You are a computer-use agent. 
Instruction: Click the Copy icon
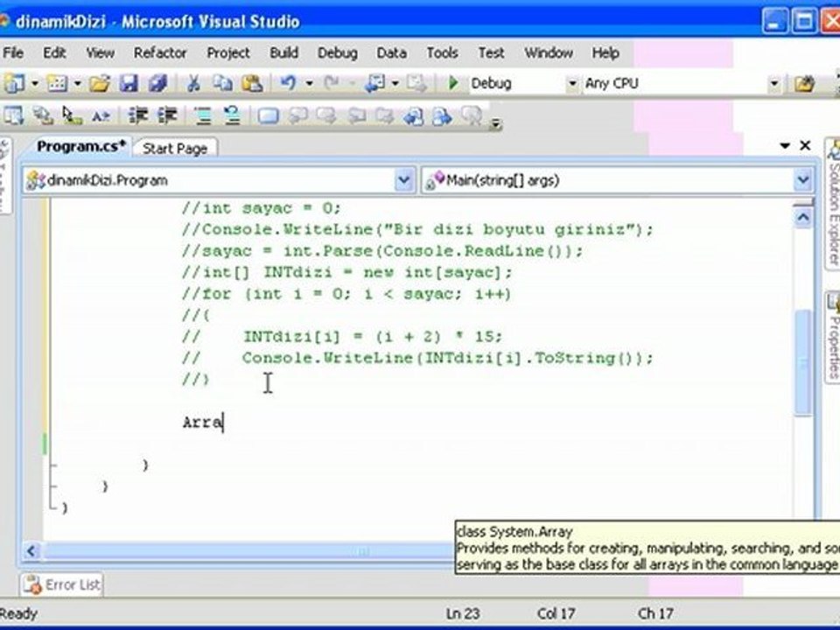(222, 83)
